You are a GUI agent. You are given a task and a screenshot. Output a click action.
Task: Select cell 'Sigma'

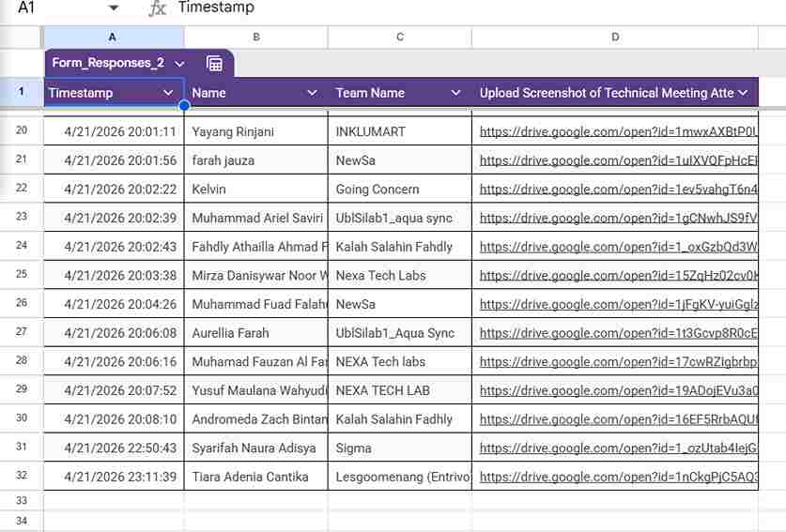pyautogui.click(x=400, y=448)
